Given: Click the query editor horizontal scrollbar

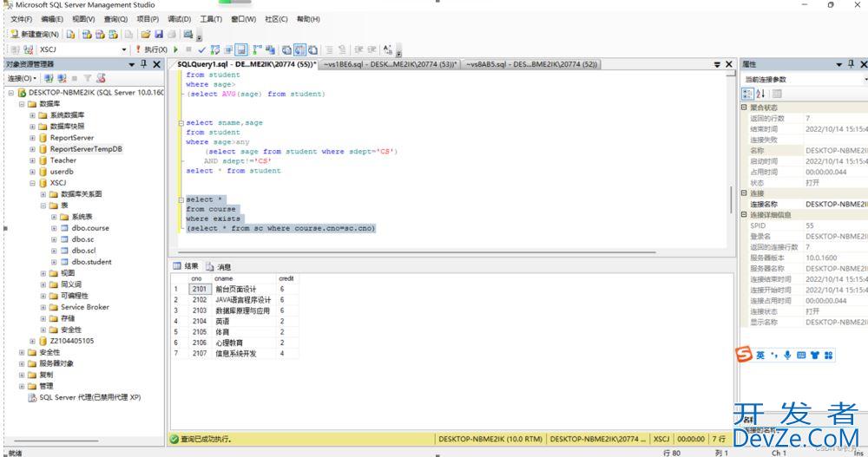Looking at the screenshot, I should point(417,252).
